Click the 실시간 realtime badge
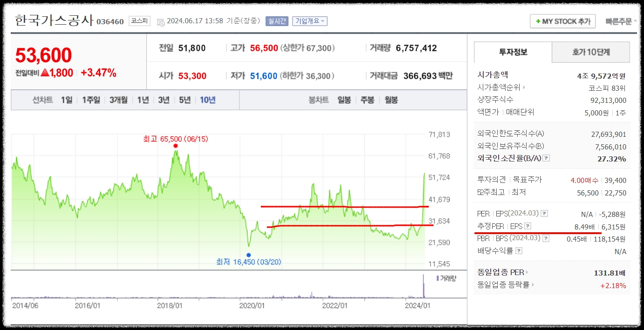 (x=277, y=21)
